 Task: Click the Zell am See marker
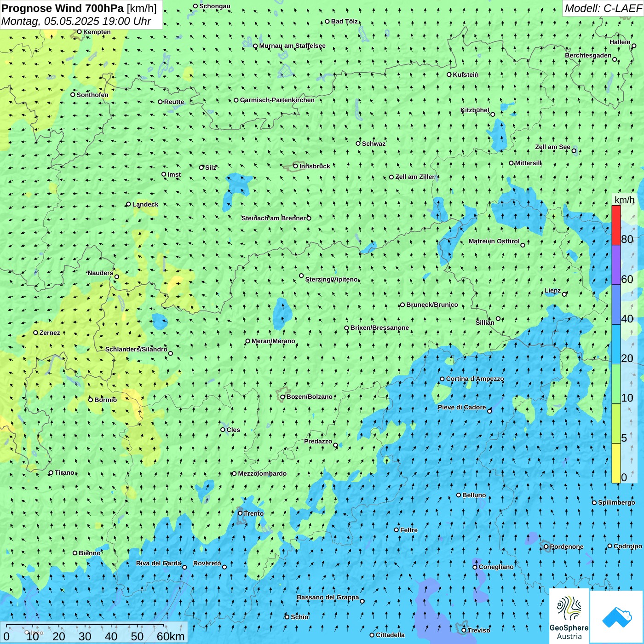[574, 150]
